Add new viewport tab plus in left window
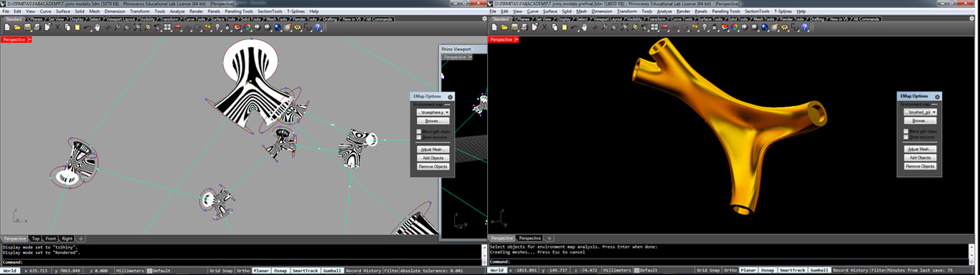980x275 pixels. tap(81, 238)
